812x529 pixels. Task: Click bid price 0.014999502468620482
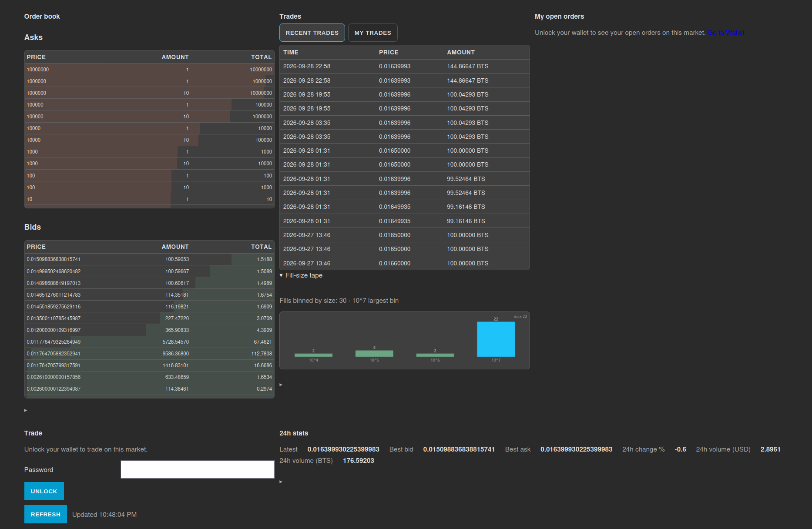[54, 271]
